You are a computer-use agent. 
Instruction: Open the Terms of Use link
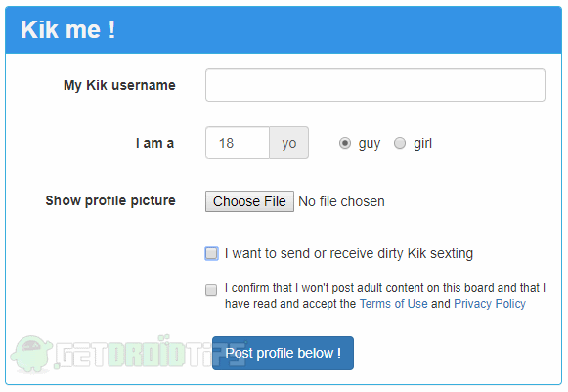(393, 304)
